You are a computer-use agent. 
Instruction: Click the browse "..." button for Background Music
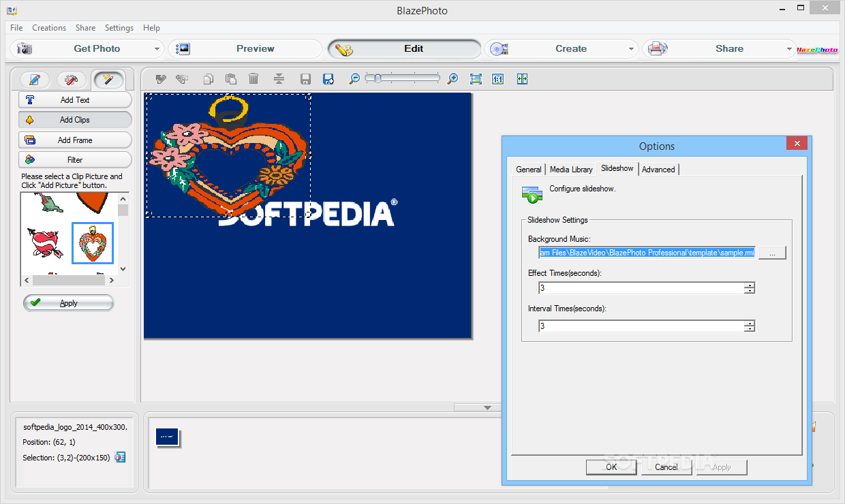point(772,253)
